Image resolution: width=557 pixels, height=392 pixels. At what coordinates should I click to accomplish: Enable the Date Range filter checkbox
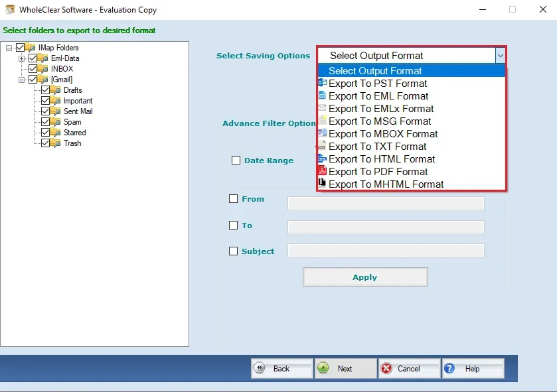click(x=236, y=160)
